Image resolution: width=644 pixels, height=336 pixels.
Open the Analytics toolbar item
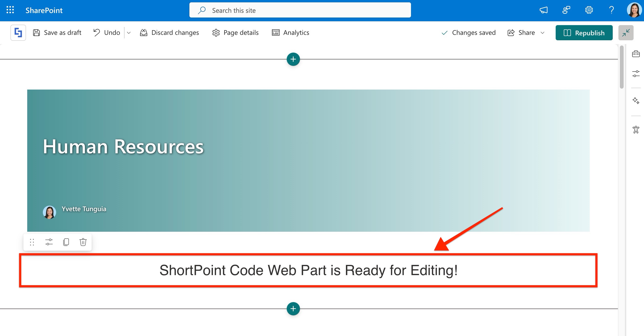(x=291, y=33)
